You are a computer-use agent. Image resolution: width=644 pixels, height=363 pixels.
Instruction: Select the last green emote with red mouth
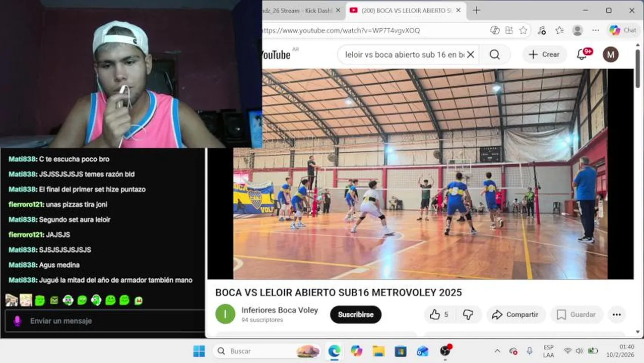click(138, 300)
